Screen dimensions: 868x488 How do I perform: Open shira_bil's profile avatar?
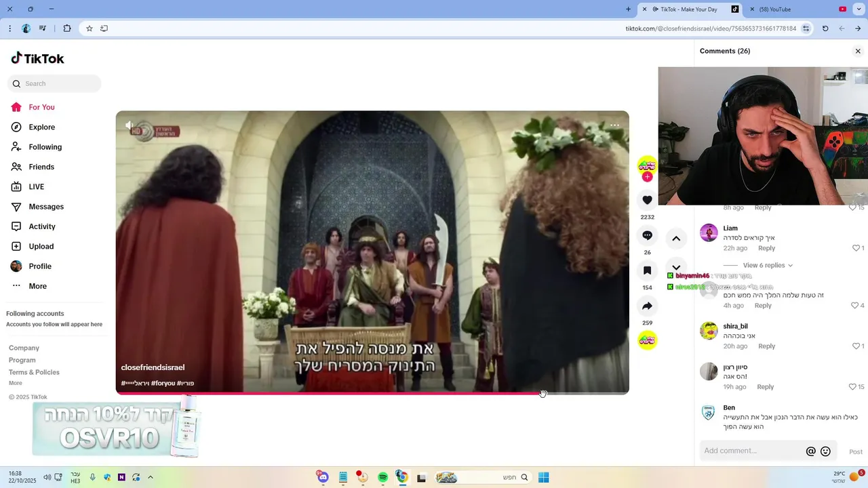(709, 331)
